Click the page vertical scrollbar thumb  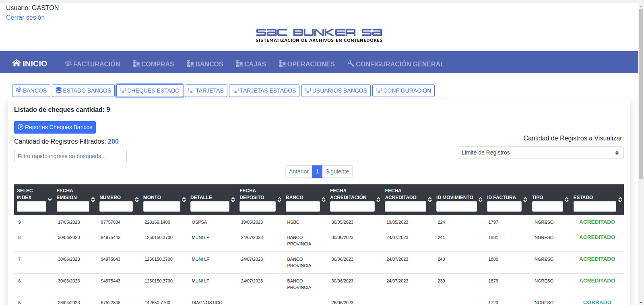click(641, 93)
